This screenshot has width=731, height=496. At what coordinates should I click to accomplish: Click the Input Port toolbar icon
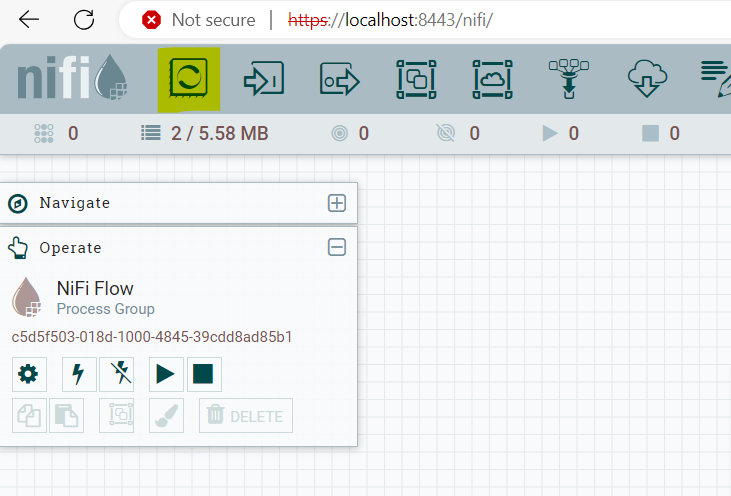coord(264,78)
